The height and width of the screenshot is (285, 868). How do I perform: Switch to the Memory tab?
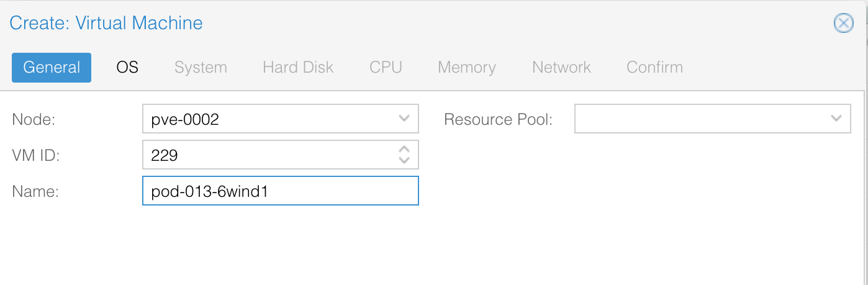[467, 67]
